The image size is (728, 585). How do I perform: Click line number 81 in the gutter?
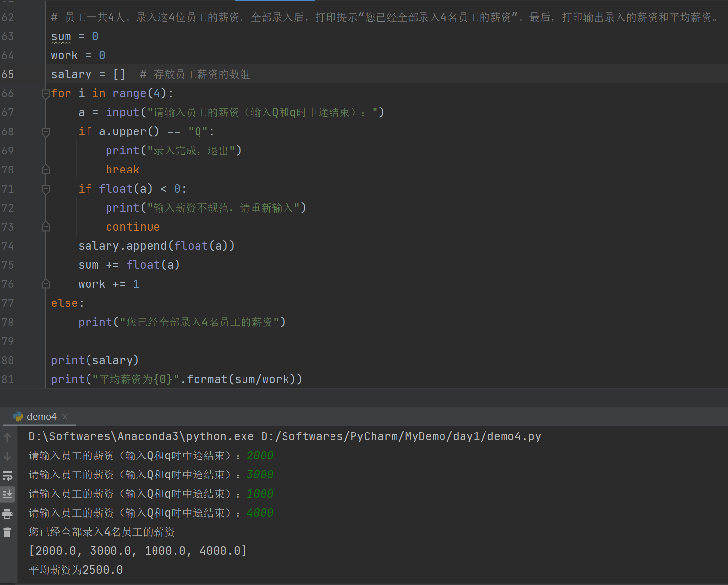click(x=8, y=379)
